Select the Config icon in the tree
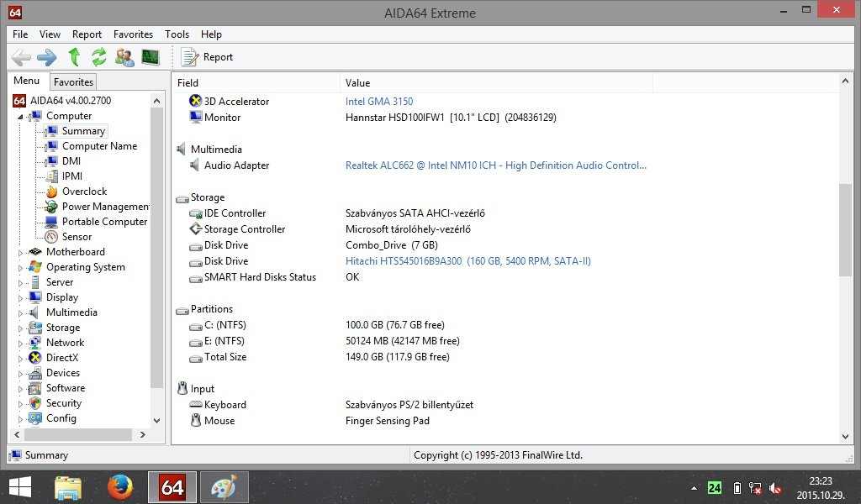Image resolution: width=861 pixels, height=504 pixels. pos(35,417)
